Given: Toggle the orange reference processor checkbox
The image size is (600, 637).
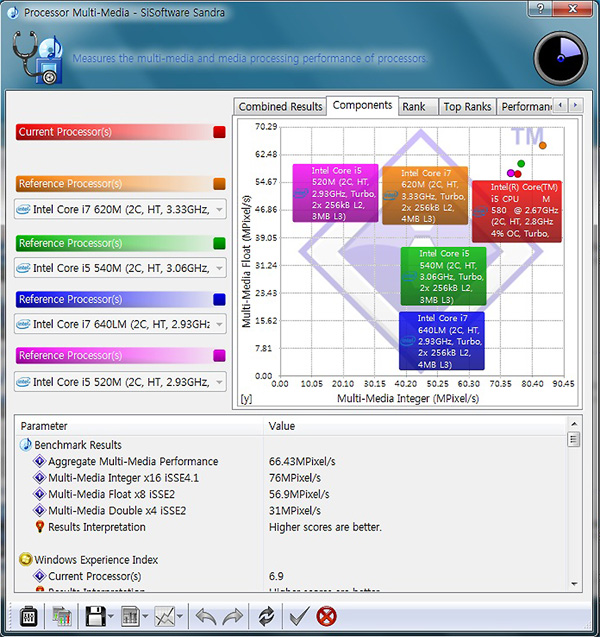Looking at the screenshot, I should tap(219, 184).
